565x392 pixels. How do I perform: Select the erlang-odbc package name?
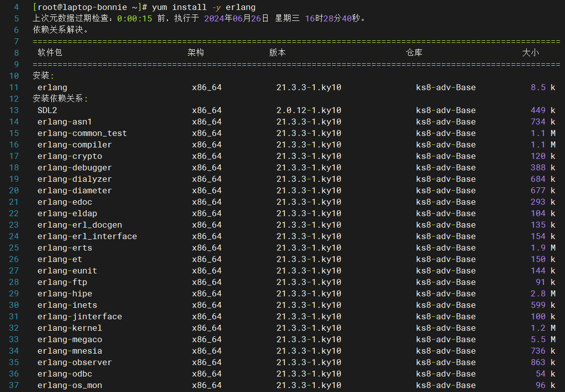[x=64, y=374]
